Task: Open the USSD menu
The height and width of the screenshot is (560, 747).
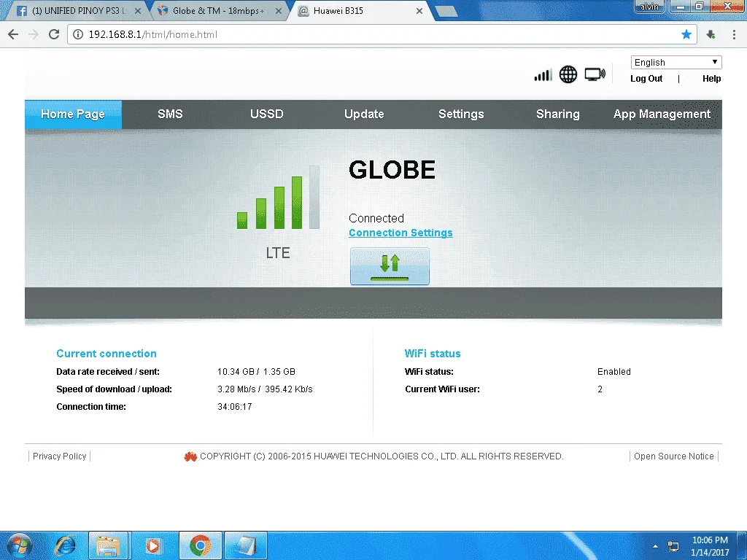Action: [x=267, y=114]
